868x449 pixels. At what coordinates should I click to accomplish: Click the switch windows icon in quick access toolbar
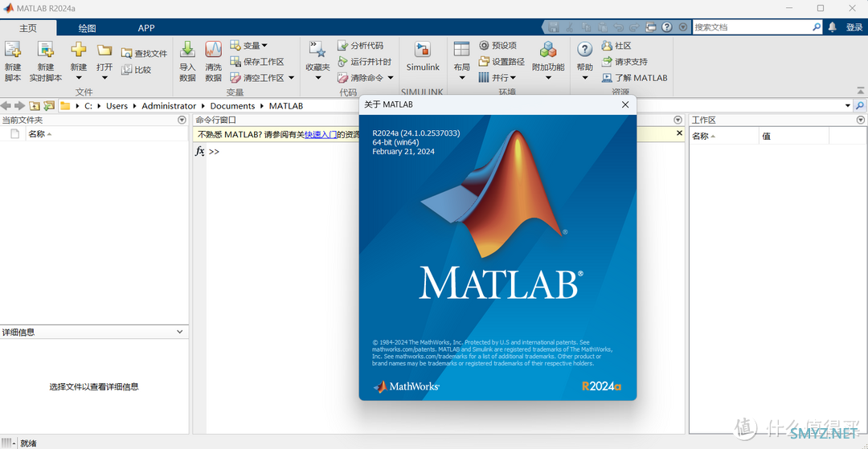651,27
